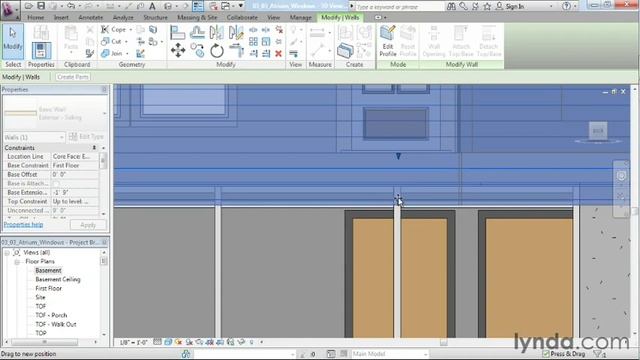
Task: Click the Save icon in quick access toolbar
Action: (41, 6)
